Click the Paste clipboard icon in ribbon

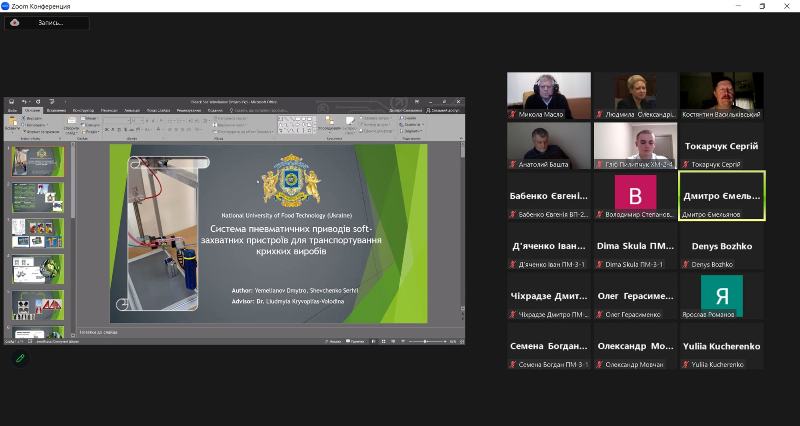pyautogui.click(x=12, y=121)
